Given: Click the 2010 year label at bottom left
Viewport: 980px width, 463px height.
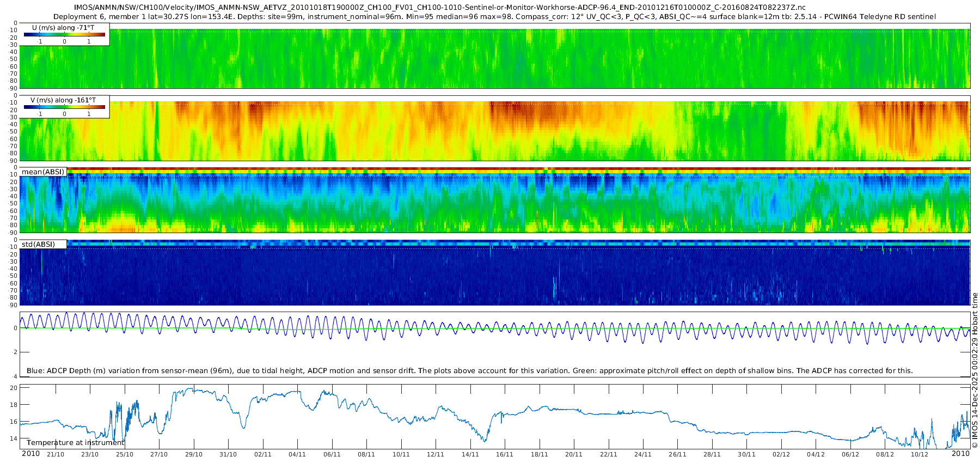Looking at the screenshot, I should click(30, 454).
